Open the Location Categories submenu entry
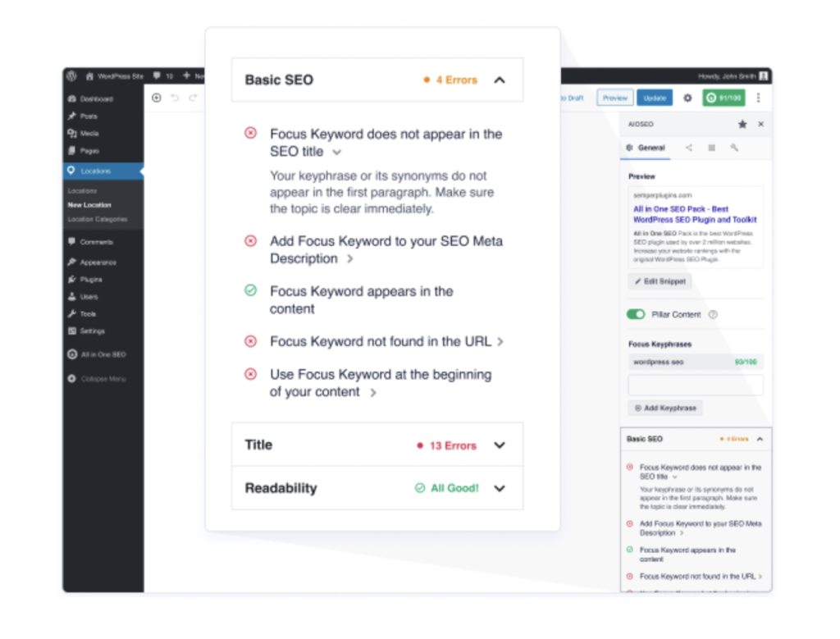840x639 pixels. 98,219
